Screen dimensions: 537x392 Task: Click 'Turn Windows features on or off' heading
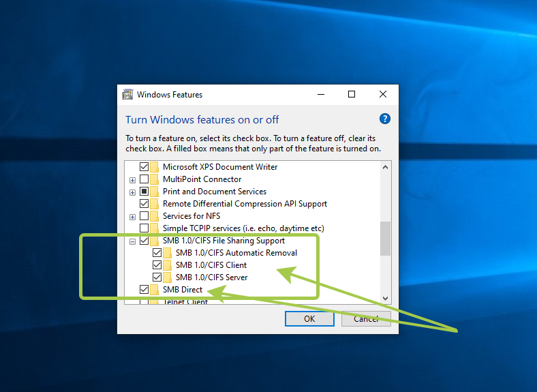click(202, 119)
